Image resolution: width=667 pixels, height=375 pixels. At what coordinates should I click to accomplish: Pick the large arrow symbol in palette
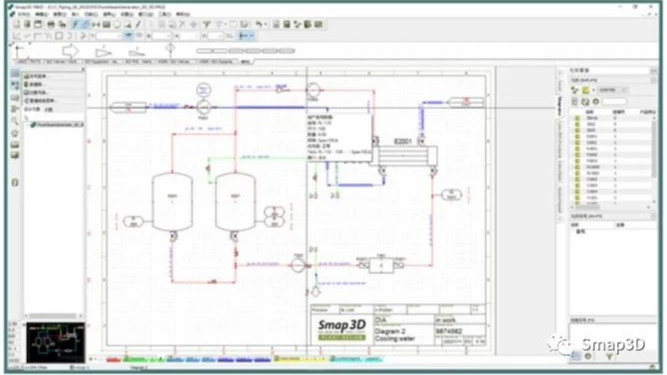[70, 51]
